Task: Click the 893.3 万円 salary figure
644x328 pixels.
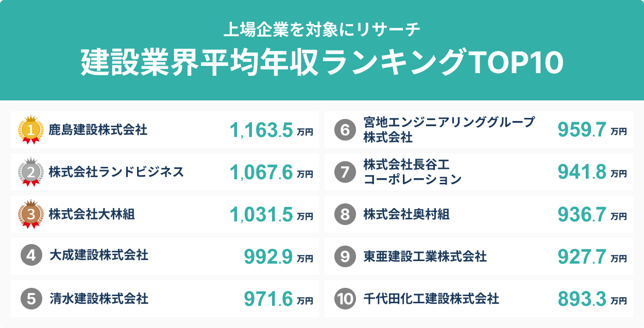Action: (592, 299)
